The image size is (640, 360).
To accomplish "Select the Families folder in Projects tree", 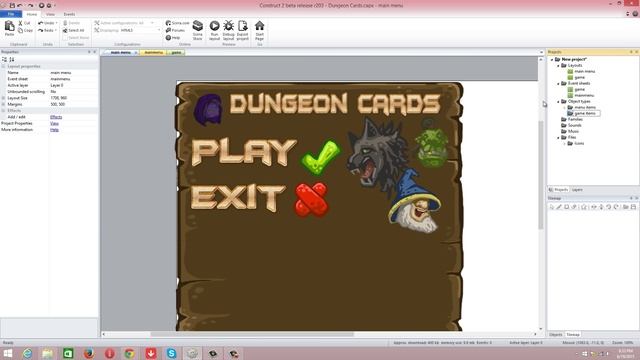I will click(575, 119).
